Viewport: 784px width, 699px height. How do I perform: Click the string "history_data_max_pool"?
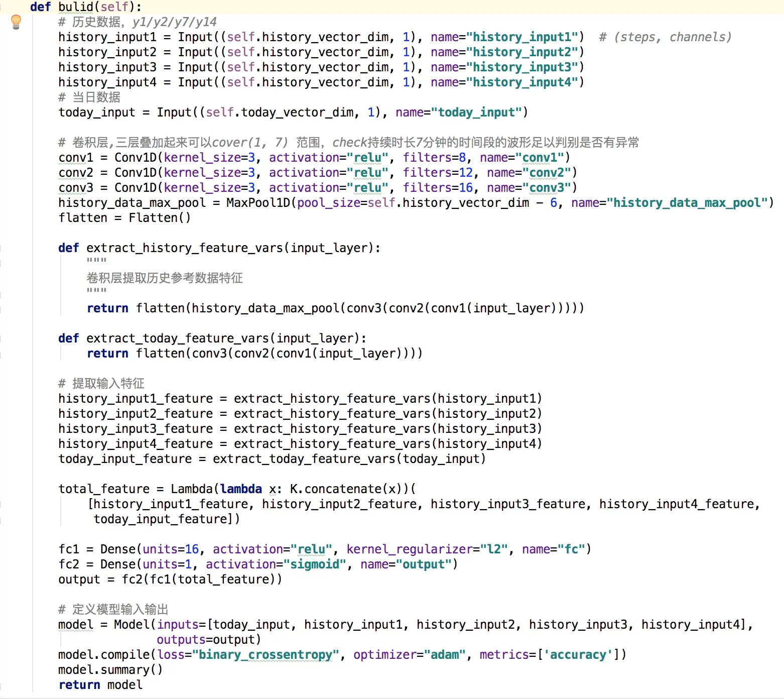tap(687, 203)
